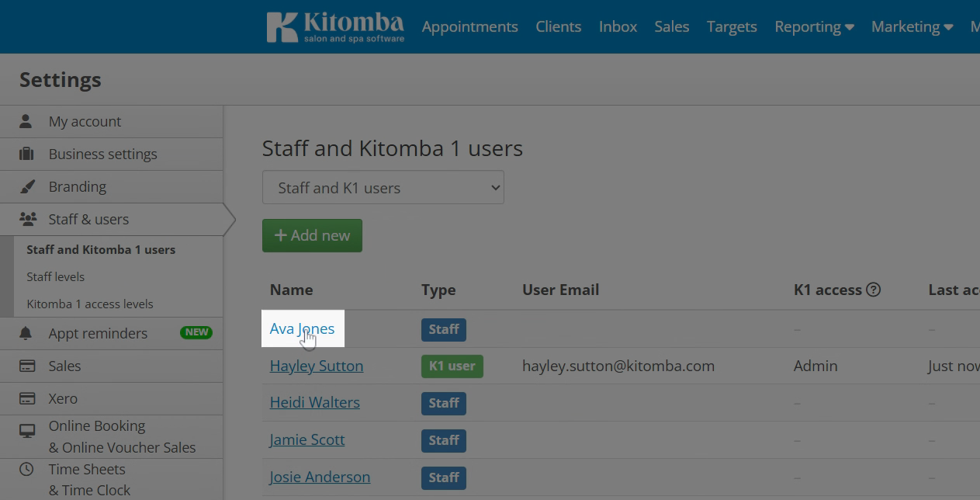Open Sales in the top navigation
The width and height of the screenshot is (980, 500).
[671, 26]
